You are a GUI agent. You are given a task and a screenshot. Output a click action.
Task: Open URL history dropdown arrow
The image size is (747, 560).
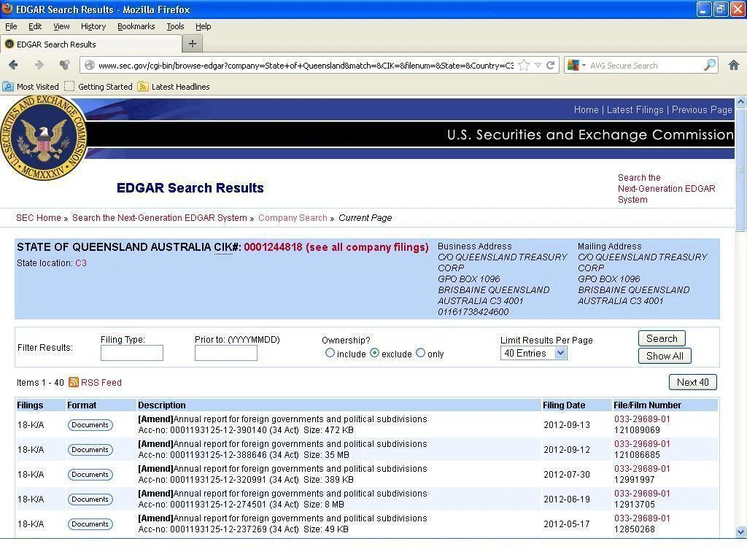tap(538, 65)
